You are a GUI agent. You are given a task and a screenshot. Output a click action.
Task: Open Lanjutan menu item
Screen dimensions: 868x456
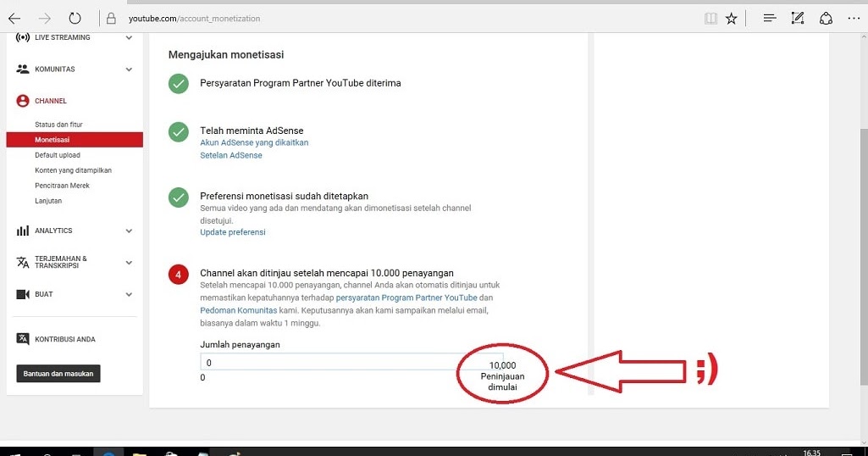[x=48, y=201]
